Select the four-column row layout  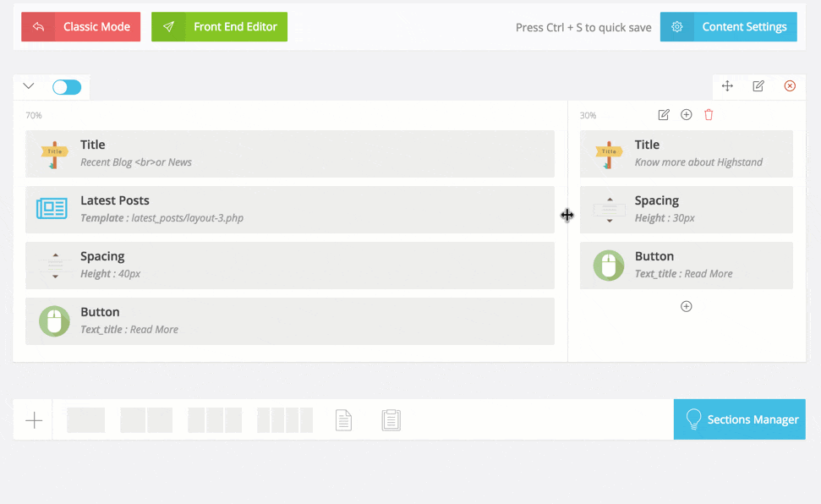click(x=285, y=420)
